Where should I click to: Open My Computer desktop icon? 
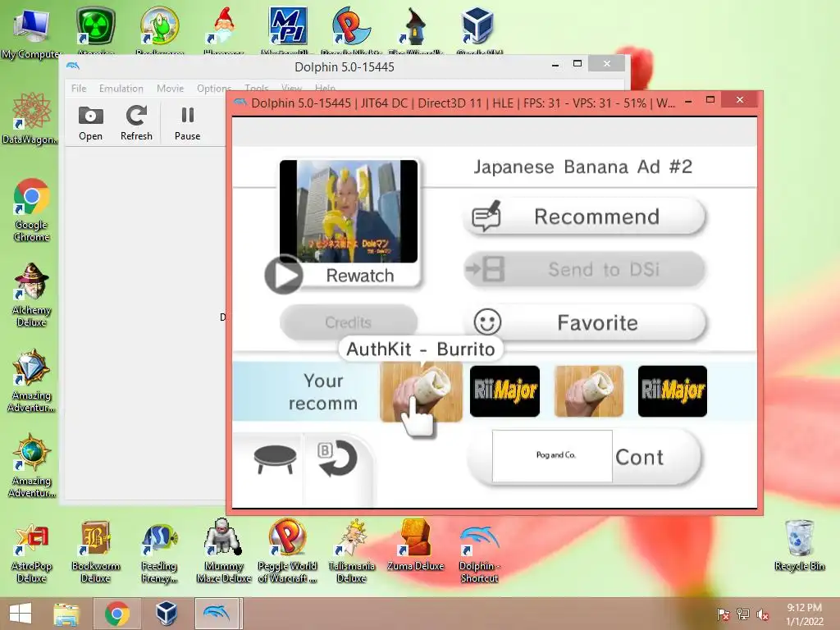31,34
